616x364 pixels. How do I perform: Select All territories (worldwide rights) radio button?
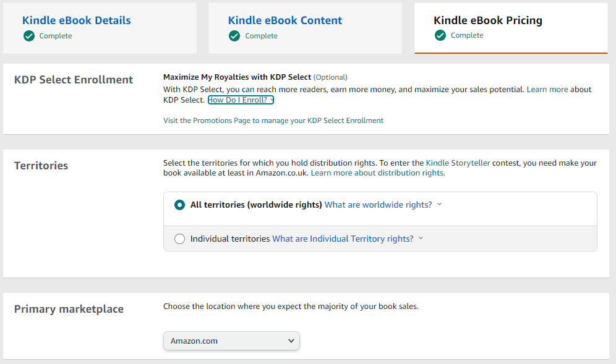coord(179,205)
